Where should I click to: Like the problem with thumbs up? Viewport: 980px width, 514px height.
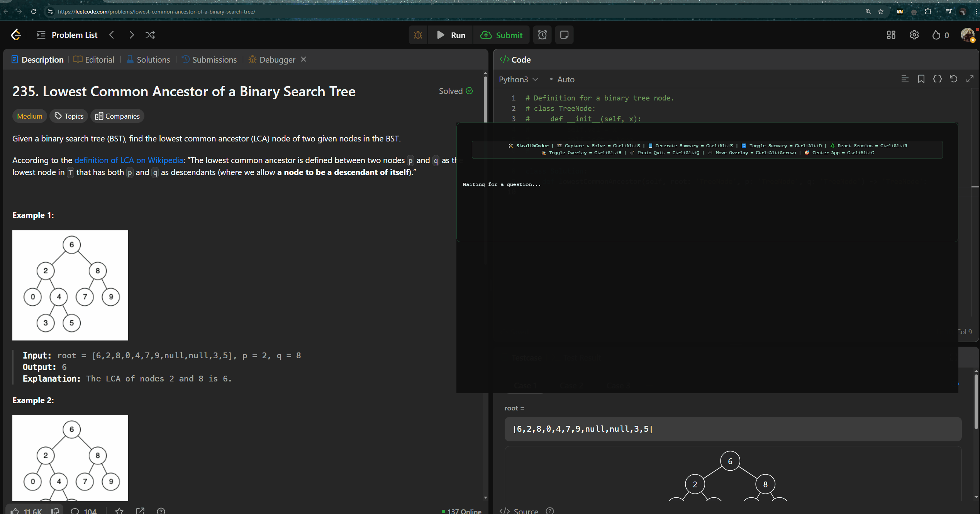(15, 511)
